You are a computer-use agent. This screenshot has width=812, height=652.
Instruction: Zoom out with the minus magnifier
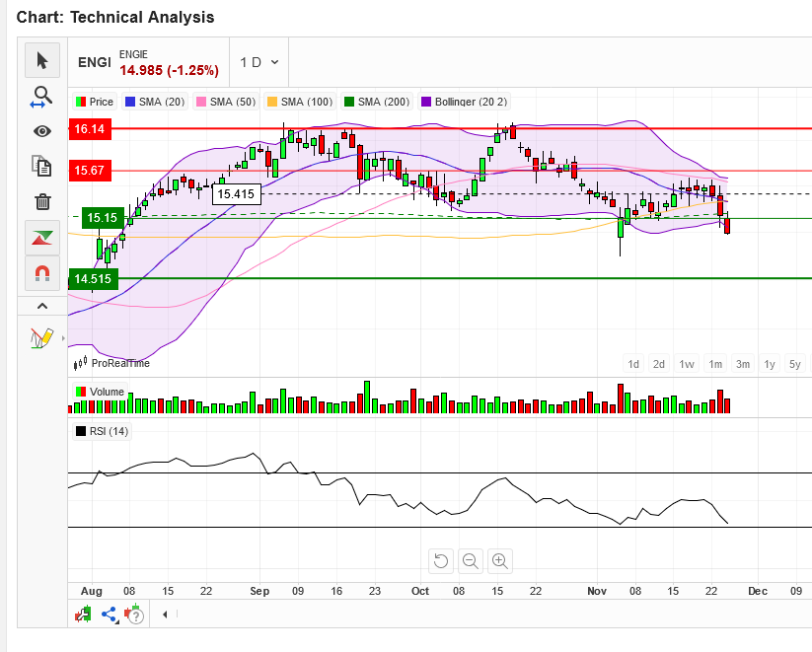point(471,561)
